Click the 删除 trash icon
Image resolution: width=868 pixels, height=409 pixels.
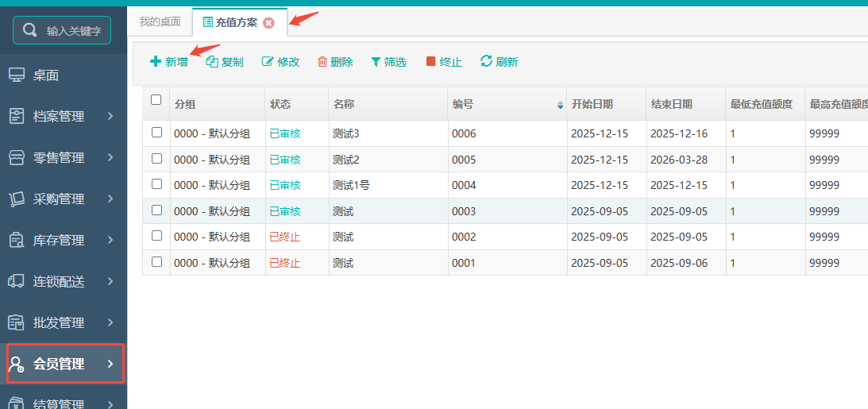pos(322,61)
